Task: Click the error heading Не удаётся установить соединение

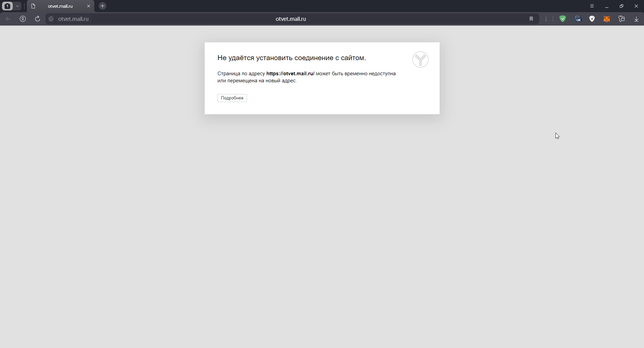Action: (x=292, y=58)
